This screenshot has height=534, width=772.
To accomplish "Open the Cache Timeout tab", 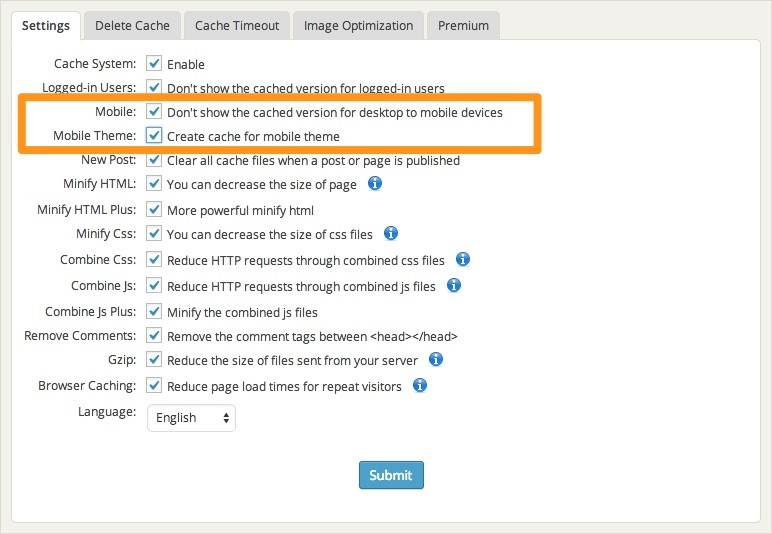I will coord(237,25).
